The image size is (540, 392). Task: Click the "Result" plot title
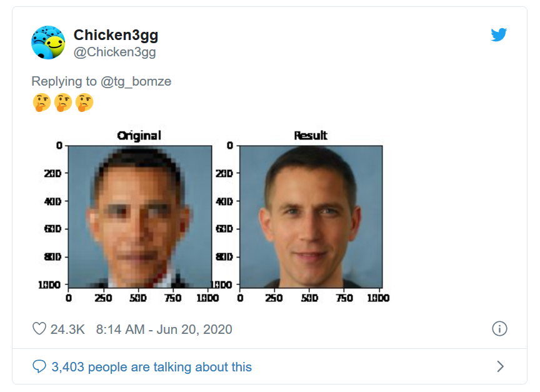pyautogui.click(x=311, y=136)
